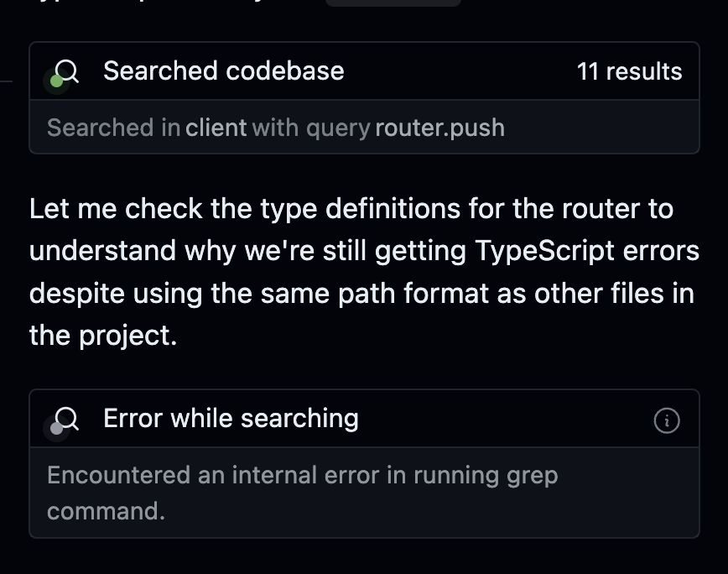The image size is (728, 574).
Task: Click the words 'Let me check' in the message
Action: pyautogui.click(x=116, y=208)
